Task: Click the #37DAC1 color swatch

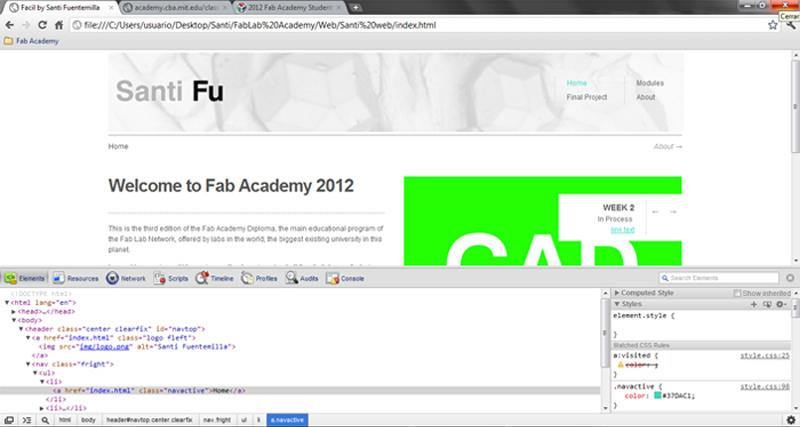Action: tap(658, 395)
